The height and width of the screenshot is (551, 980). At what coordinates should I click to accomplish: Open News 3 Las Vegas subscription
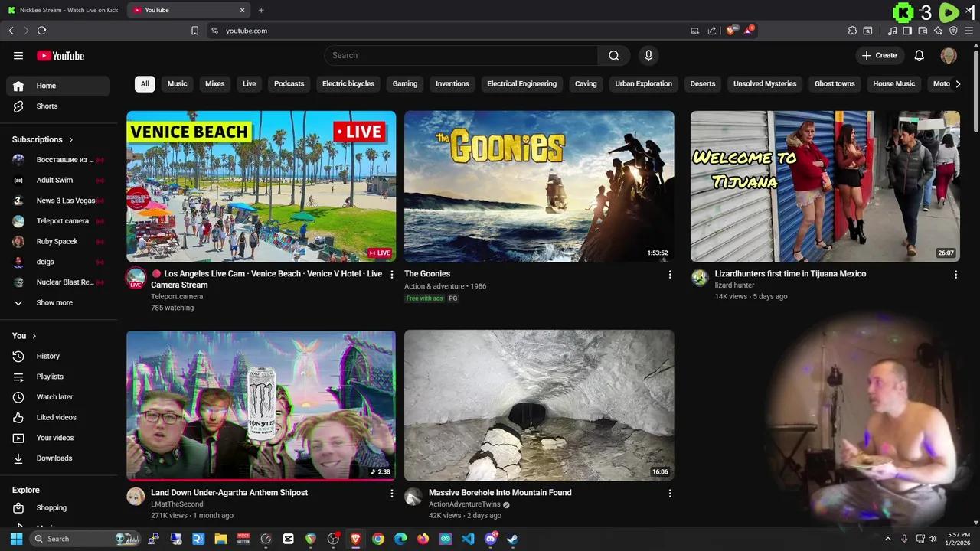[58, 201]
